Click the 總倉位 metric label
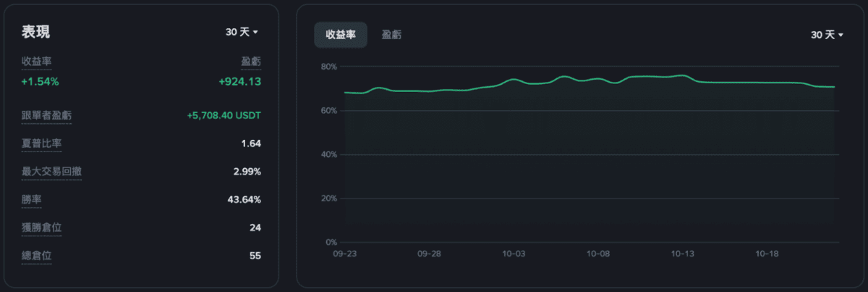The image size is (868, 292). point(36,255)
